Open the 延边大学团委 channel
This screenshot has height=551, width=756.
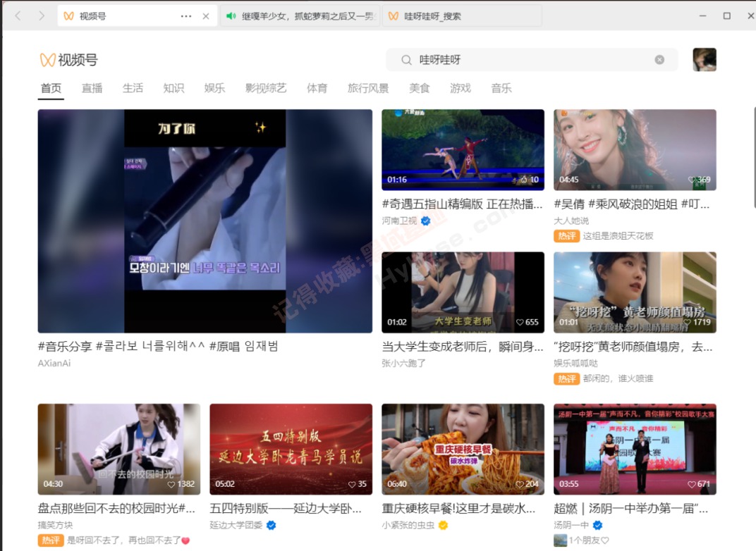point(236,525)
